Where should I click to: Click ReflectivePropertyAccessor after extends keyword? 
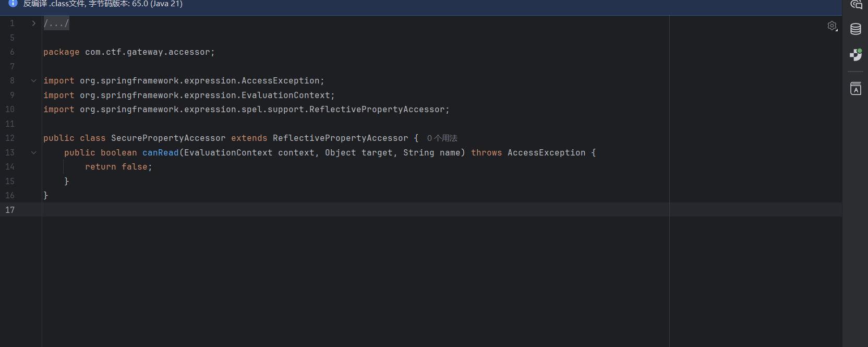click(340, 138)
